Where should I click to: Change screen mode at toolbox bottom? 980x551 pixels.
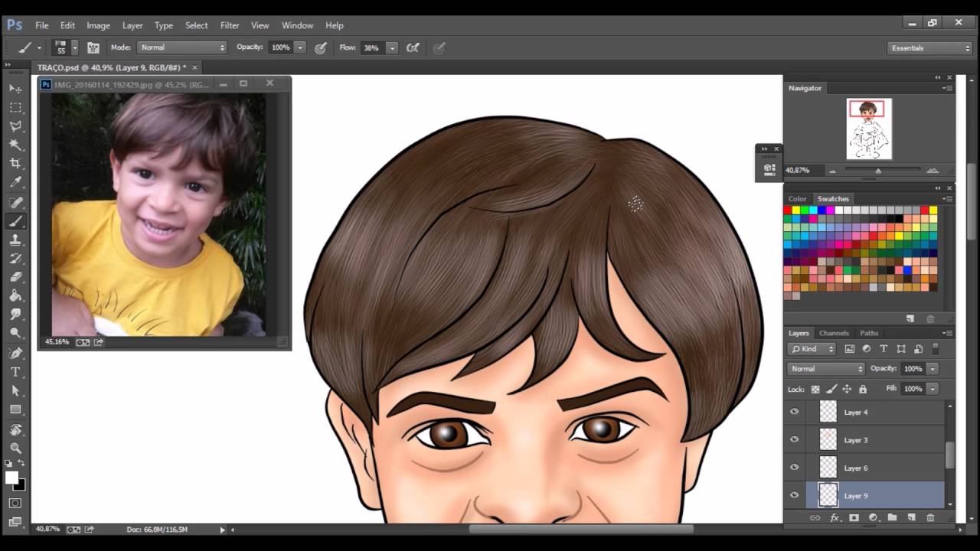click(x=15, y=522)
